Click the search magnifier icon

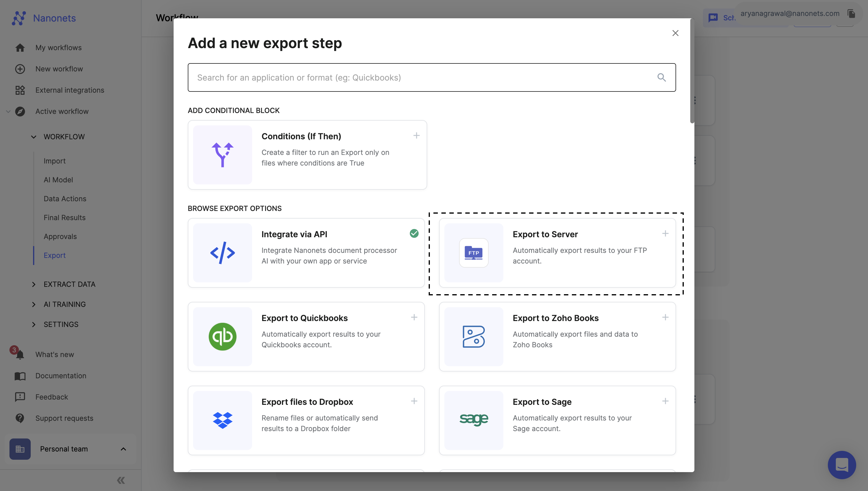(x=662, y=78)
